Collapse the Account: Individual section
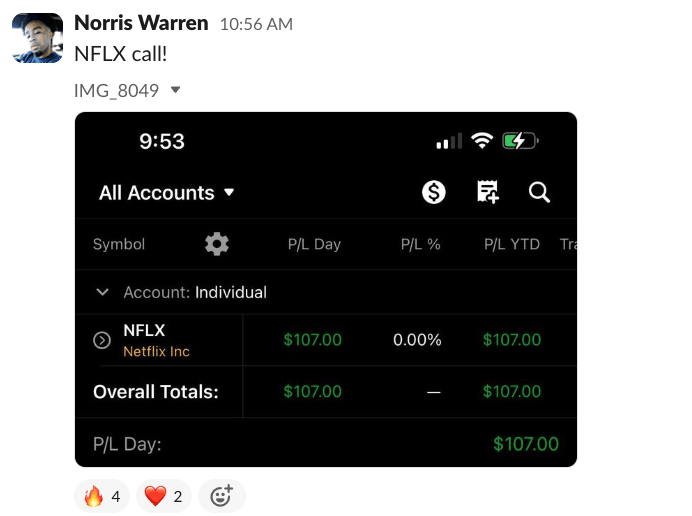Viewport: 692px width, 516px height. click(x=102, y=293)
